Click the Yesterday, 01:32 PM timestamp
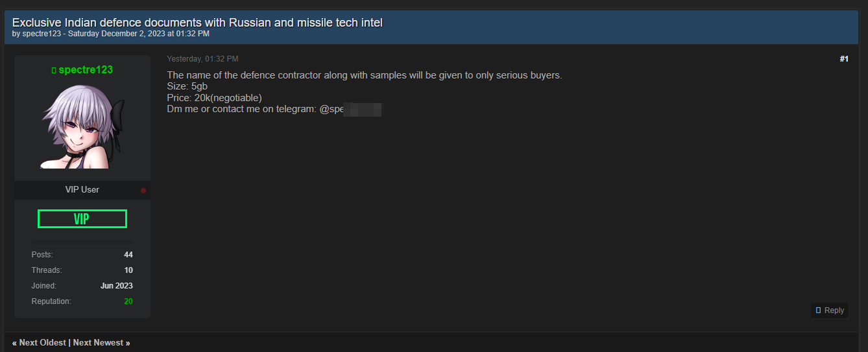868x352 pixels. [x=202, y=59]
